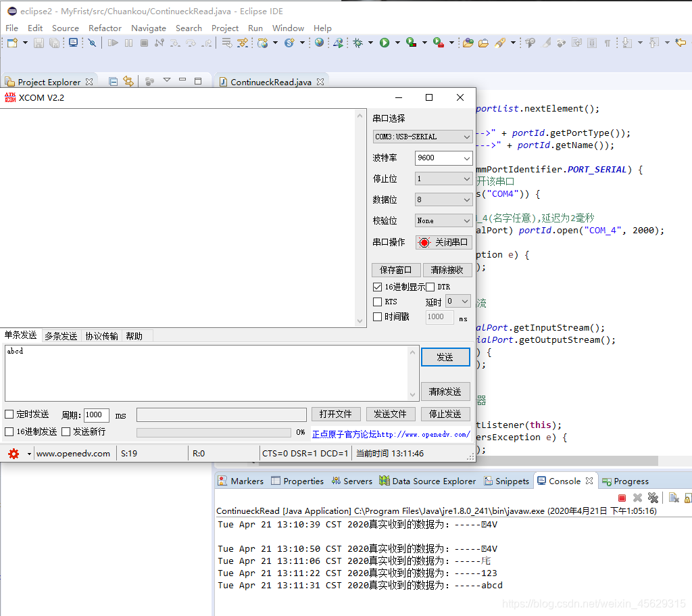Click the green bug Debug icon
This screenshot has width=692, height=616.
pos(358,43)
